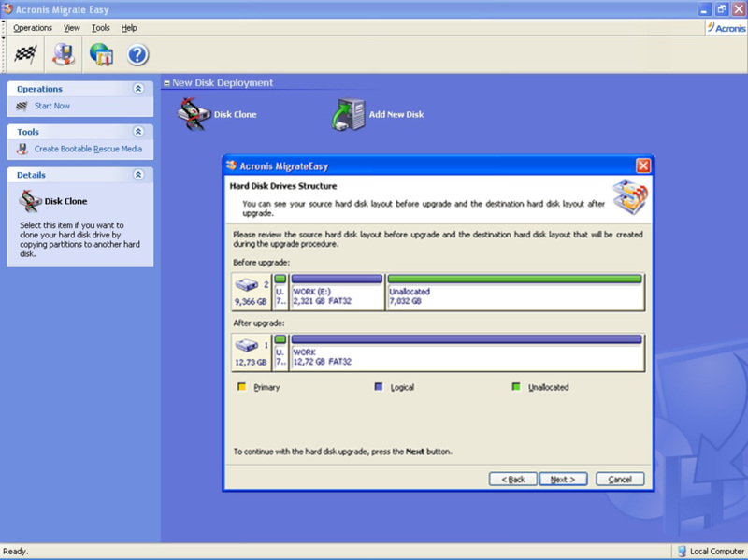748x560 pixels.
Task: Select small unallocated block in After upgrade row
Action: (280, 352)
